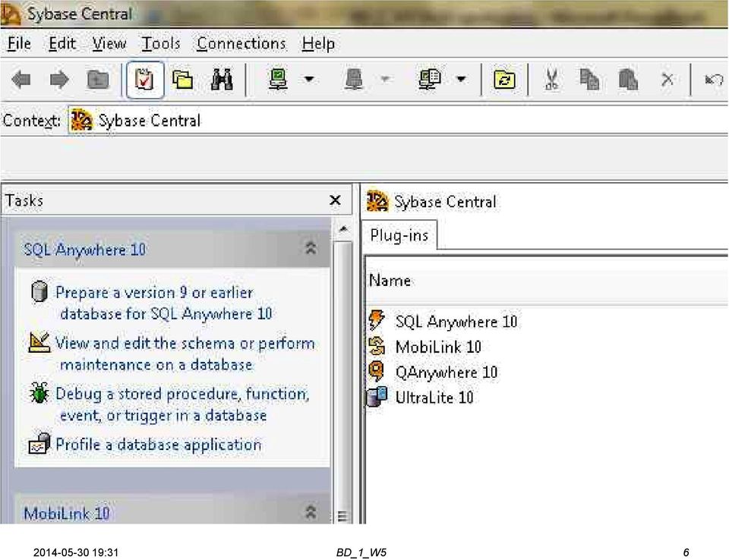
Task: Open the Connections menu
Action: pyautogui.click(x=241, y=44)
